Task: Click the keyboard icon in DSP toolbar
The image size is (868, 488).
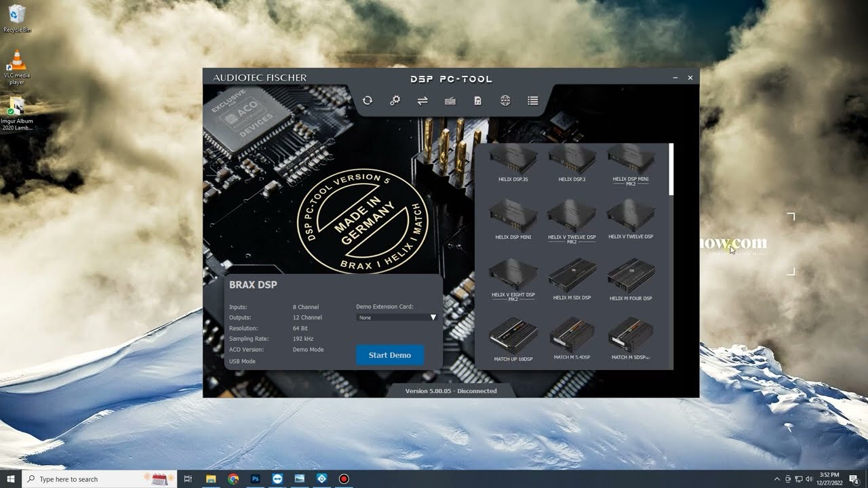Action: point(450,101)
